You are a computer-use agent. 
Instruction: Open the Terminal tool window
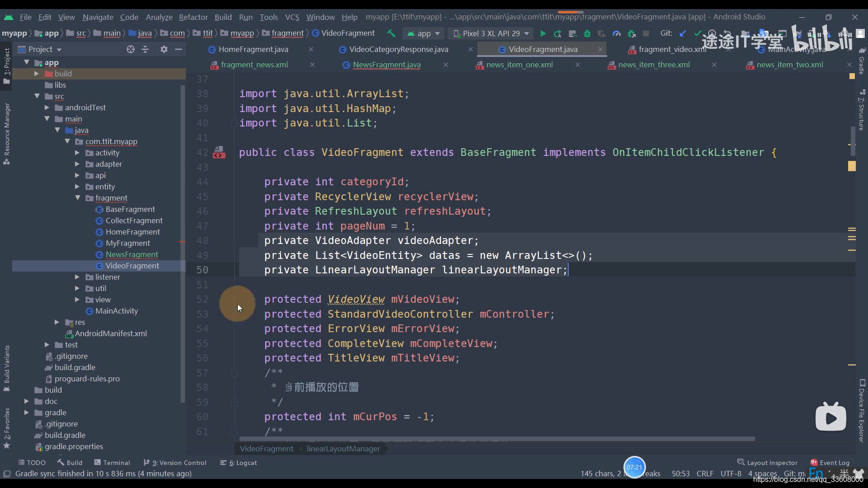click(112, 463)
